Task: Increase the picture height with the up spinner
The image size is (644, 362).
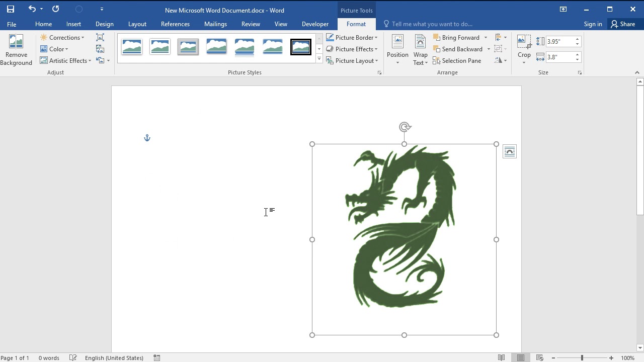Action: pos(578,39)
